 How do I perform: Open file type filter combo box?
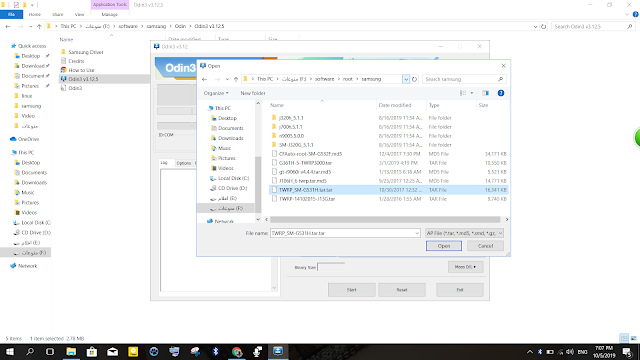(464, 233)
